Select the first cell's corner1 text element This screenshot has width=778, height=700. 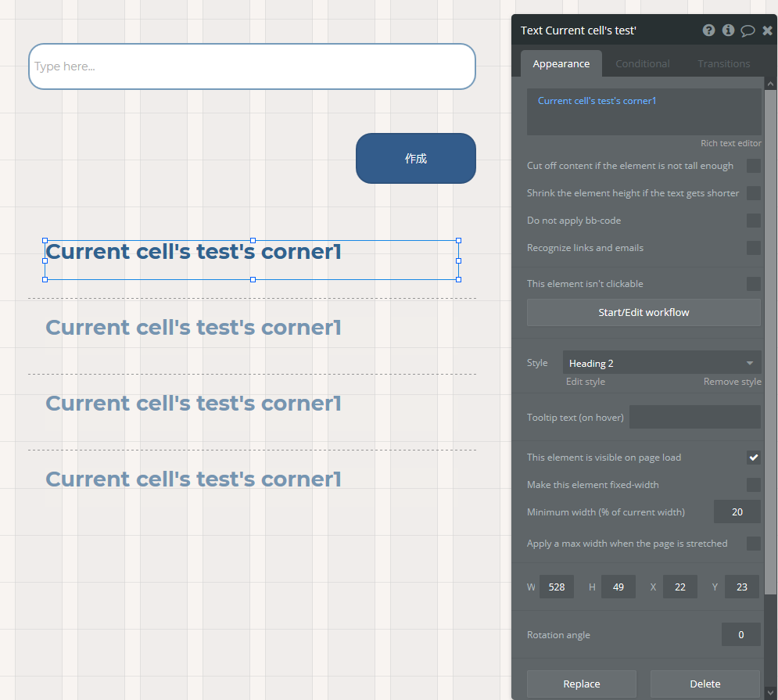point(252,260)
